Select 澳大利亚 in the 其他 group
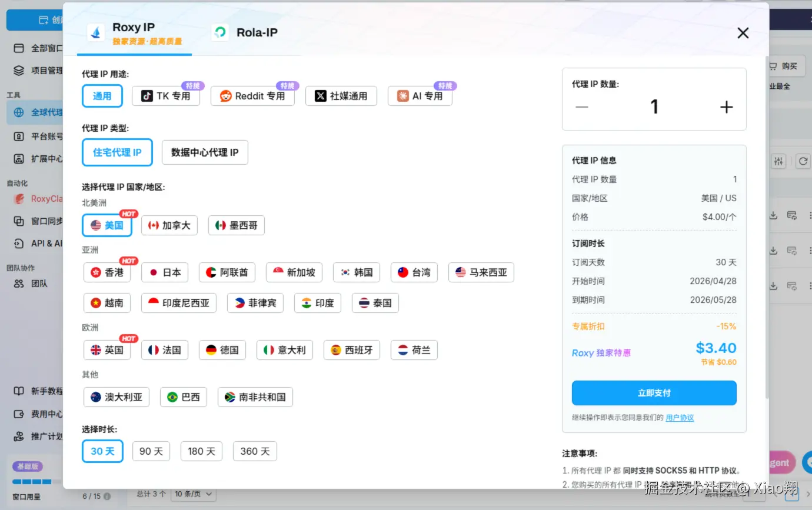Screen dimensions: 812x510 [x=117, y=397]
